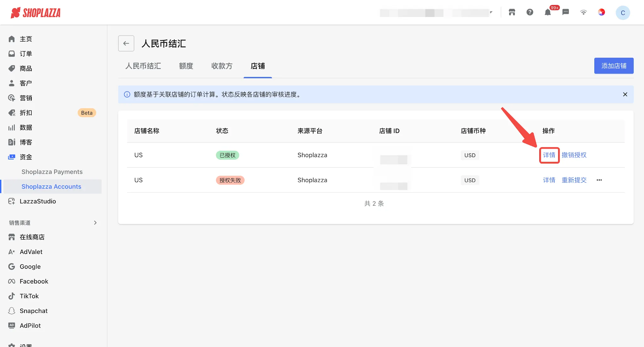Click the 状态 column header
Screen dimensions: 644x347
tap(222, 131)
